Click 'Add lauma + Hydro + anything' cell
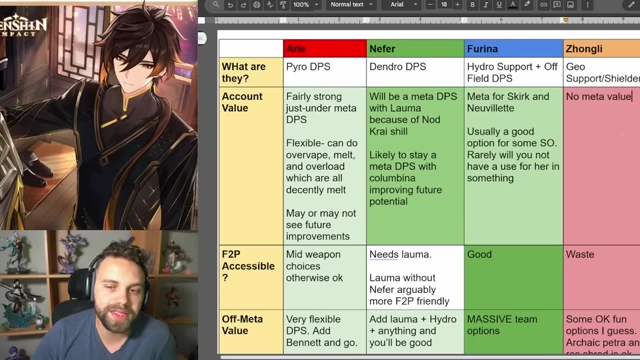Viewport: 640px width, 360px height. coord(415,331)
